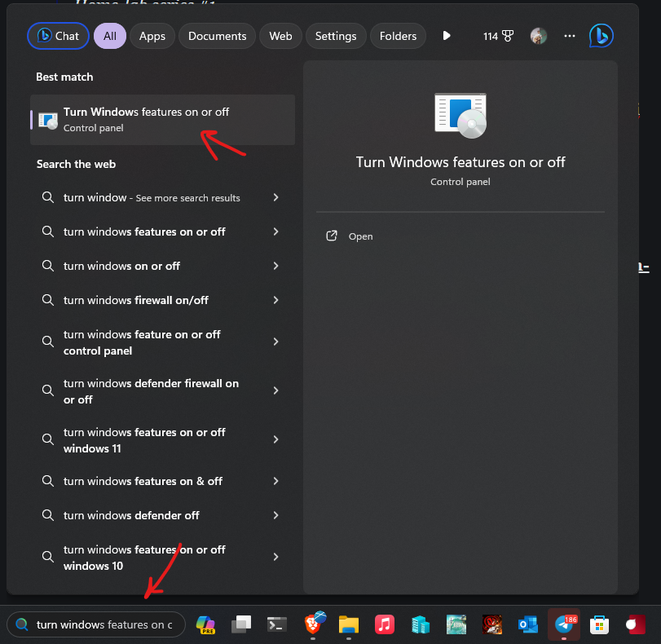Show more search filter tabs arrow
The width and height of the screenshot is (661, 644).
[446, 36]
